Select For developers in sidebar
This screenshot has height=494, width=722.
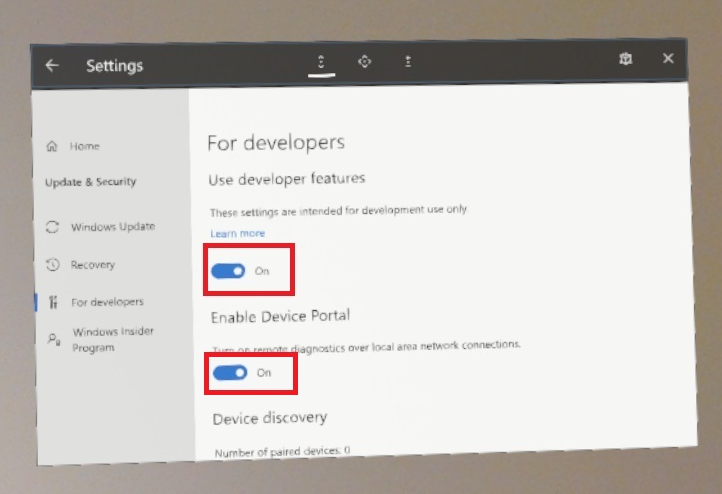click(x=107, y=302)
